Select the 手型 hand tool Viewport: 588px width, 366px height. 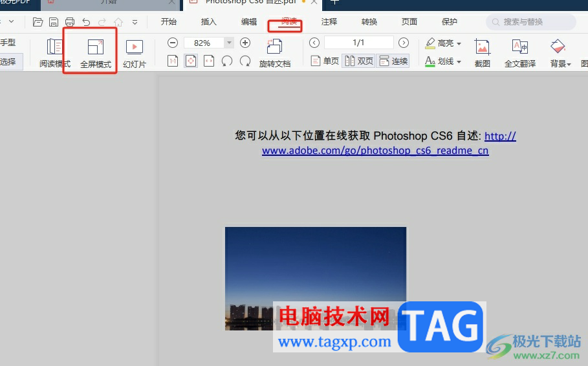coord(8,43)
